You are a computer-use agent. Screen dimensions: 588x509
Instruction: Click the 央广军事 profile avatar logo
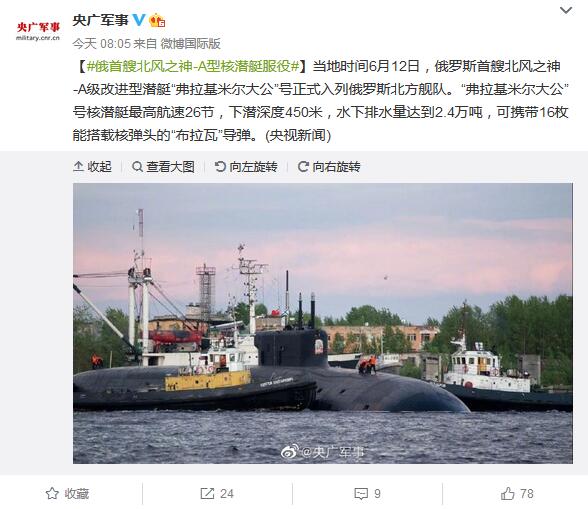coord(38,31)
